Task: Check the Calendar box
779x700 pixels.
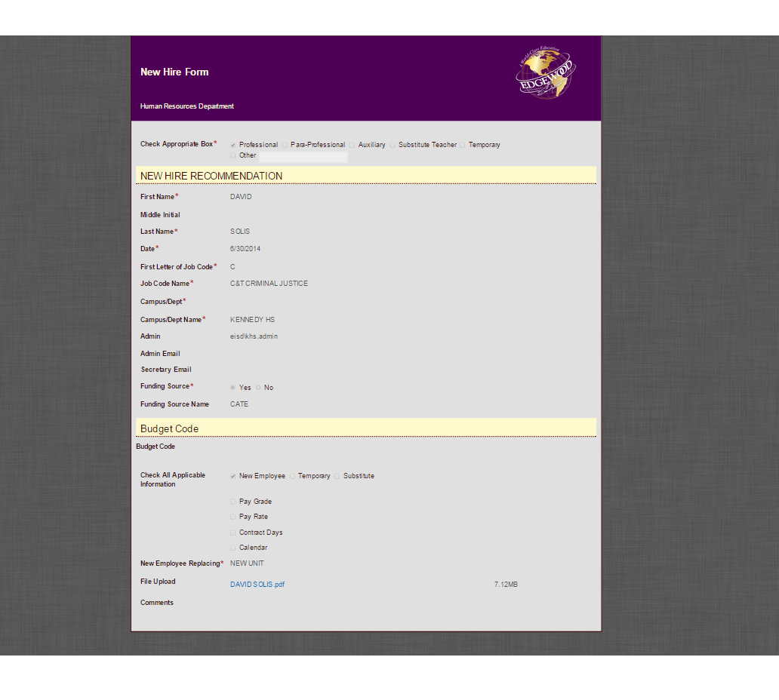Action: 233,548
